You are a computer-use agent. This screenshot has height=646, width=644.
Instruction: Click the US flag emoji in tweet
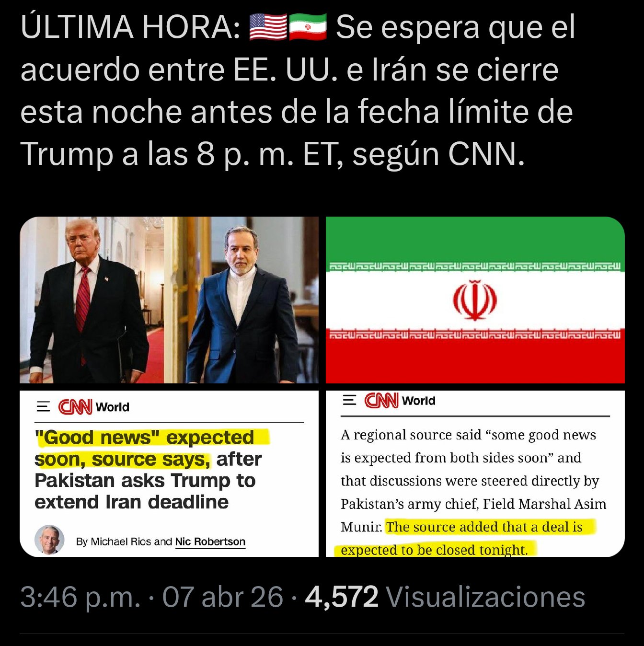point(268,27)
